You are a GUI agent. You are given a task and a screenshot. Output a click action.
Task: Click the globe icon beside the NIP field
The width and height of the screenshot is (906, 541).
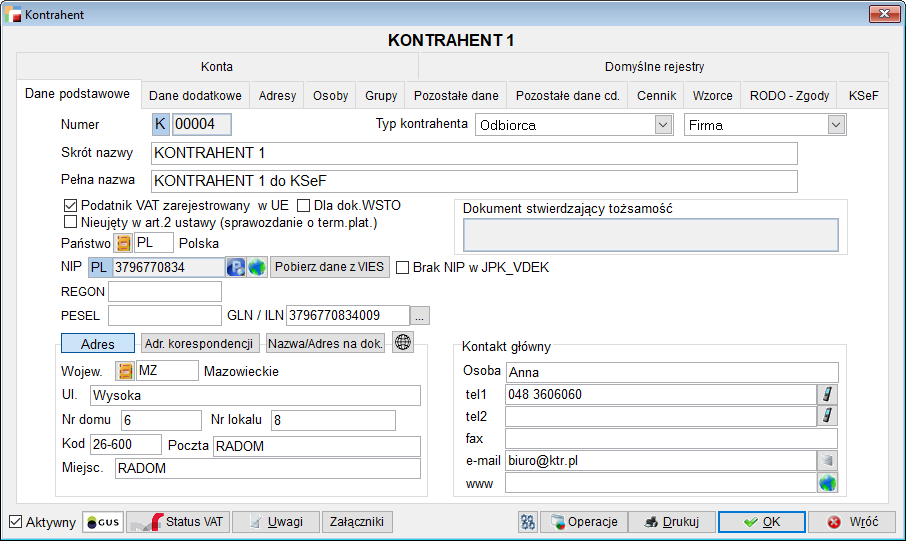(x=257, y=267)
